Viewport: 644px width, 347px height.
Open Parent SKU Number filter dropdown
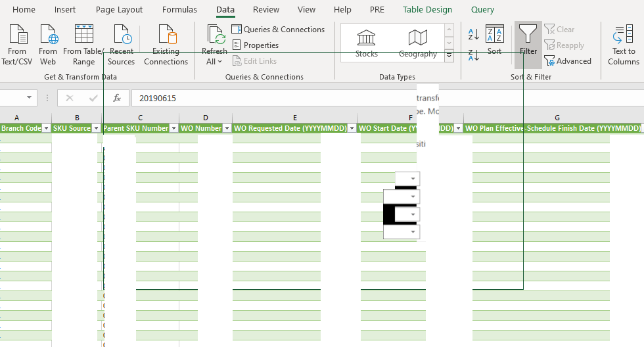173,128
